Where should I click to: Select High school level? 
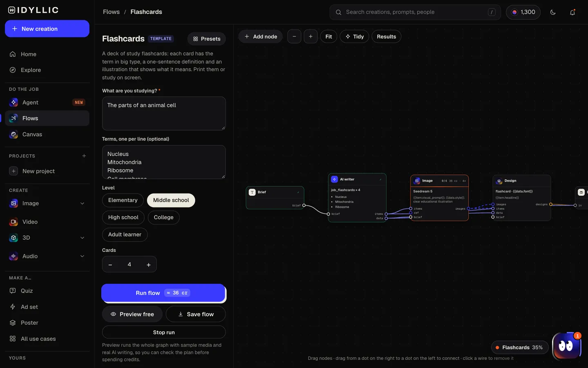coord(123,218)
